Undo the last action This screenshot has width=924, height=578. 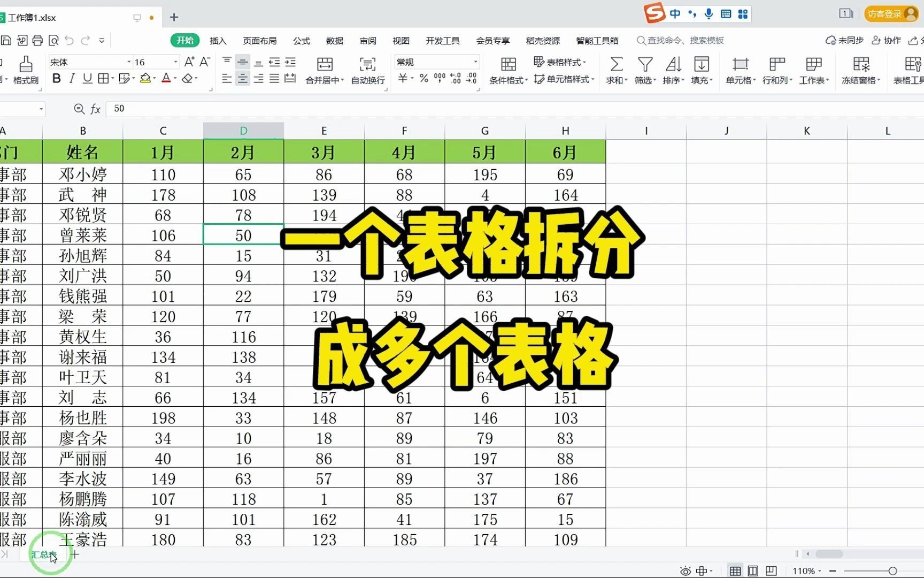69,40
